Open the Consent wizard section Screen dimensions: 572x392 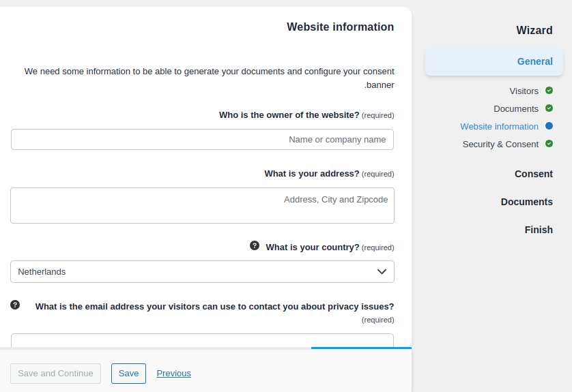533,174
